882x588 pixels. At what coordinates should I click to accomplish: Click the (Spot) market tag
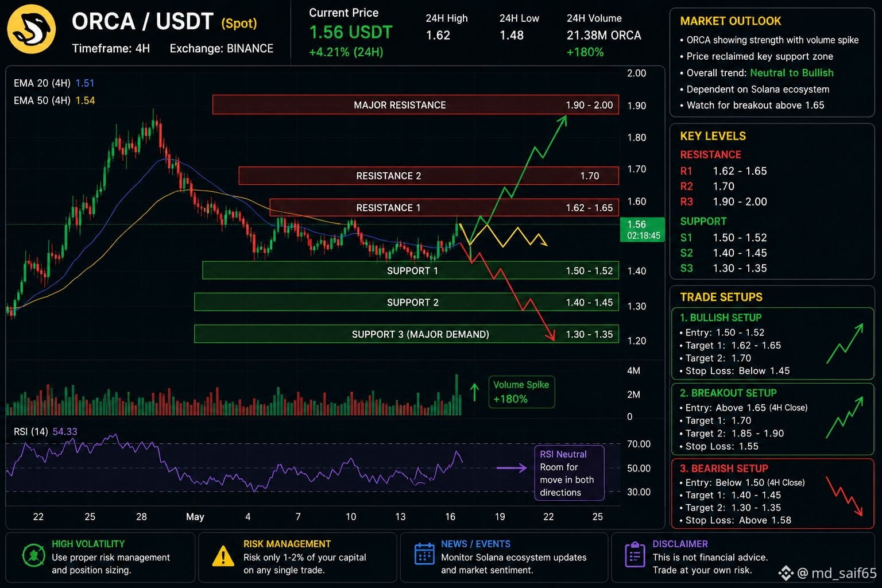click(239, 23)
